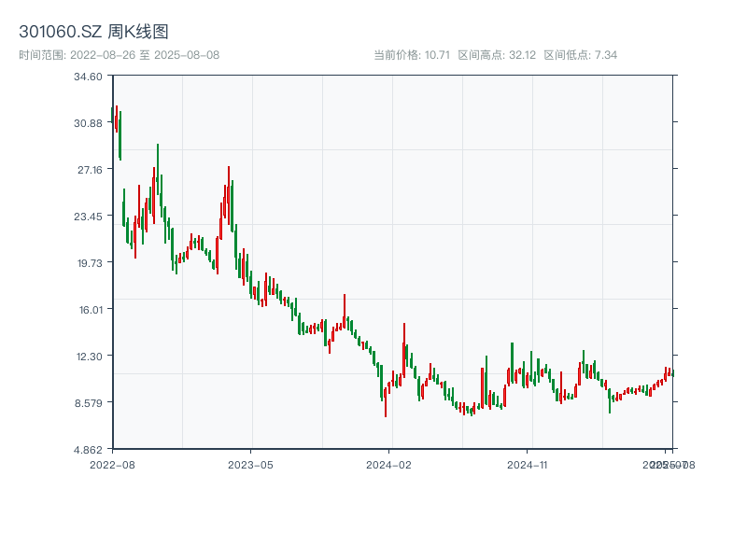Click y-axis label 30.88
The height and width of the screenshot is (560, 747).
[88, 123]
